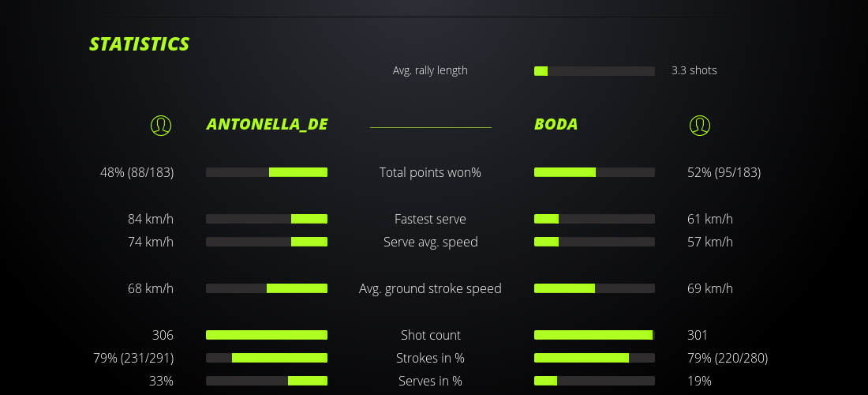Click BODA's Fastest serve bar
Viewport: 868px width, 395px height.
(x=594, y=219)
